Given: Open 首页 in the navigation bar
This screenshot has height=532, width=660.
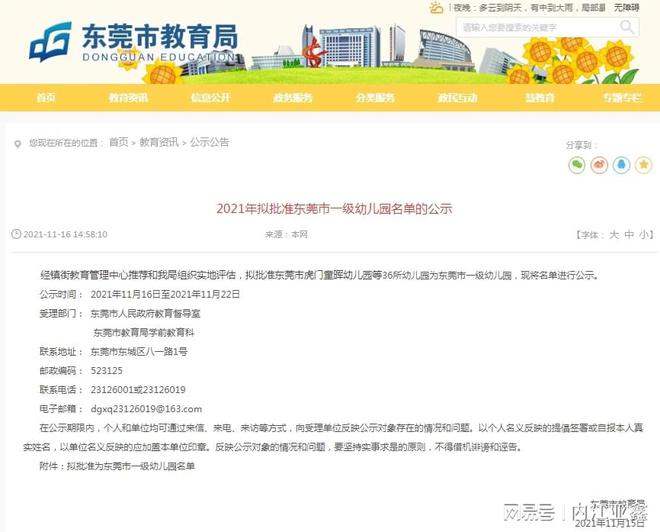Looking at the screenshot, I should (x=46, y=98).
